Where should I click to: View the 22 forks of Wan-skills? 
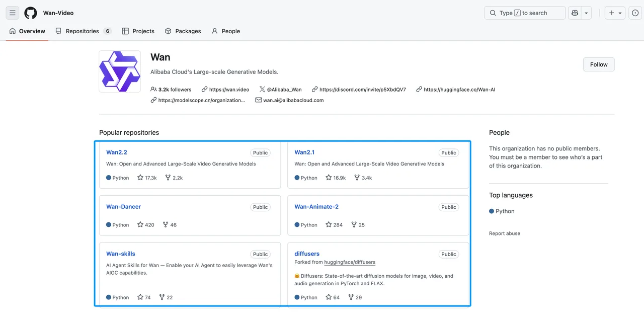[x=166, y=297]
